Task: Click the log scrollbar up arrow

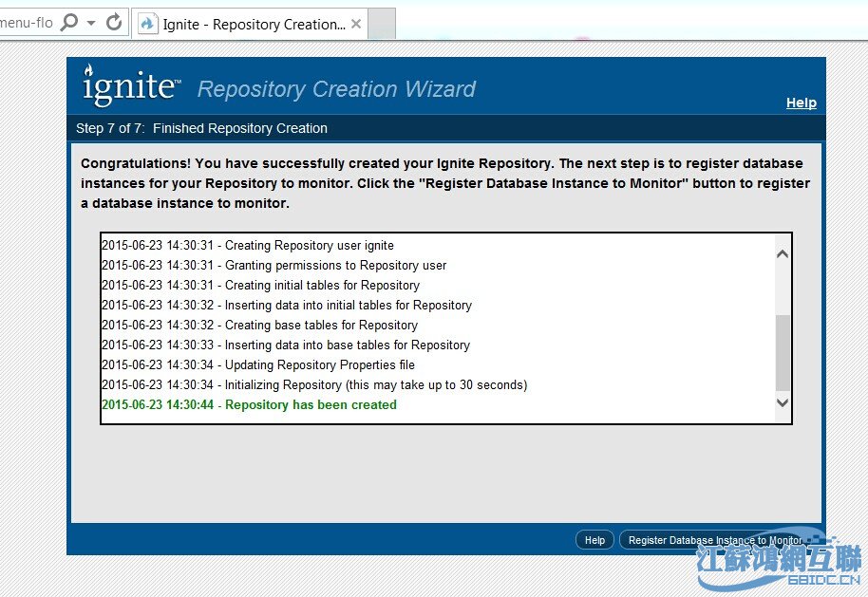Action: tap(783, 254)
